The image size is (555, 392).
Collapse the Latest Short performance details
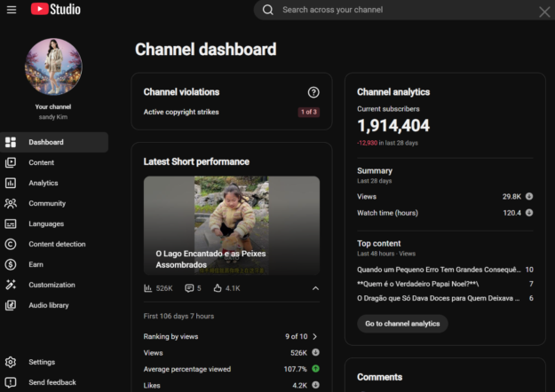click(x=315, y=288)
